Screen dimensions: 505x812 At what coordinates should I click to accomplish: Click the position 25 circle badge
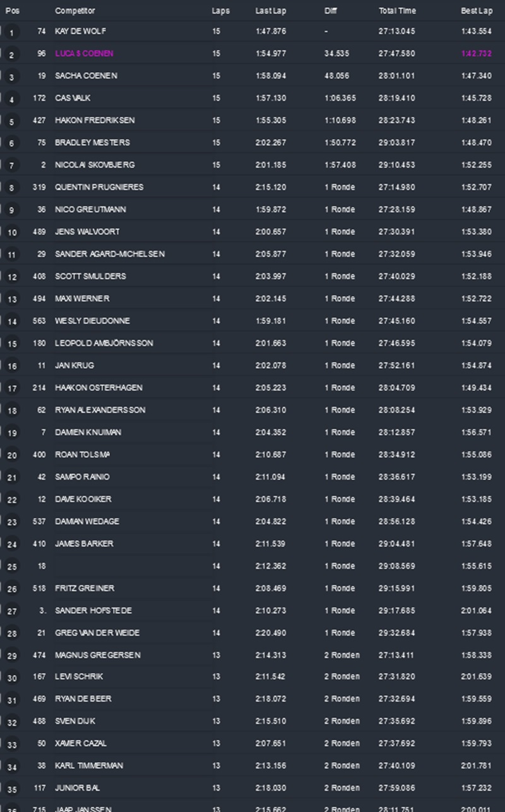click(12, 566)
